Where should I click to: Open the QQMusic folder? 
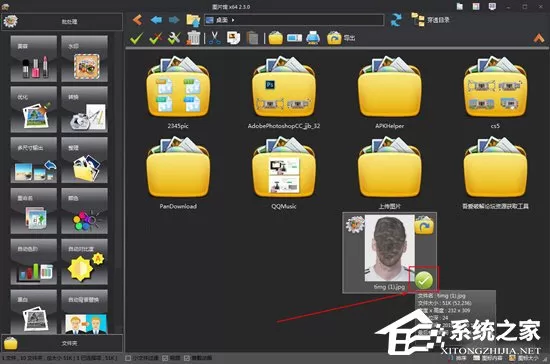[x=284, y=174]
